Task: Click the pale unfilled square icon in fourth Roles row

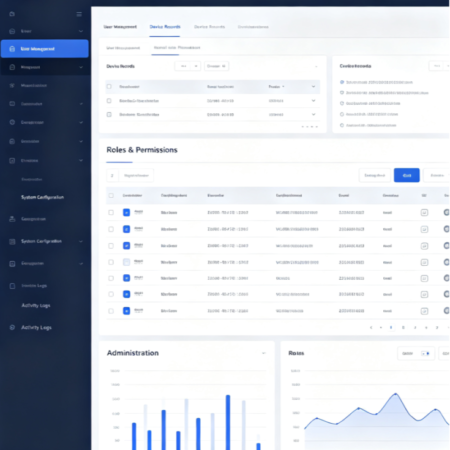Action: tap(126, 262)
